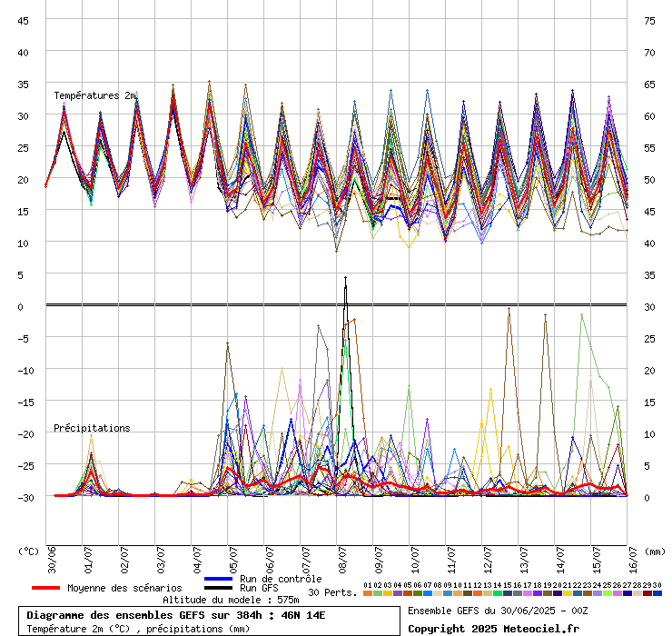Click the 'Altitude du modele : 575m' text
The image size is (672, 636).
click(231, 600)
